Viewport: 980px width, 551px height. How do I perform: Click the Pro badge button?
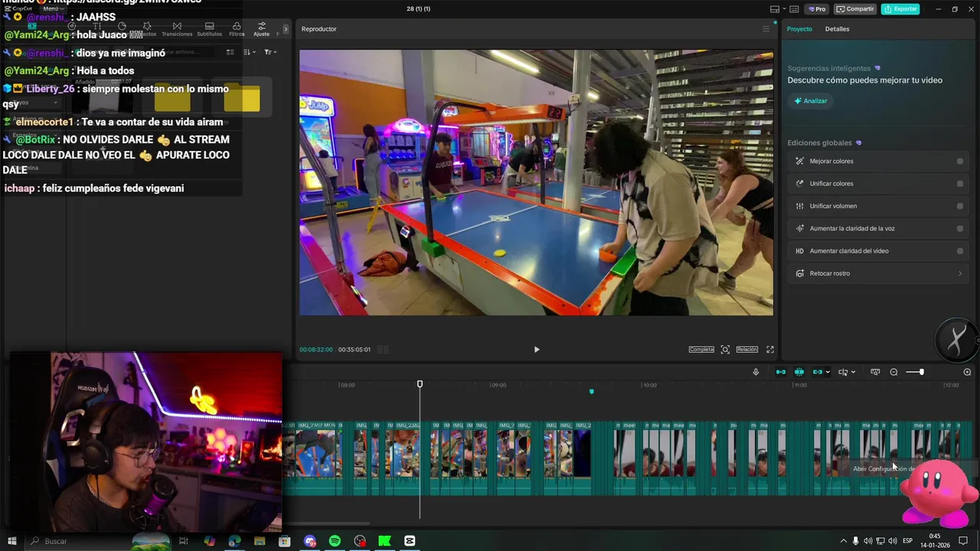[x=817, y=9]
